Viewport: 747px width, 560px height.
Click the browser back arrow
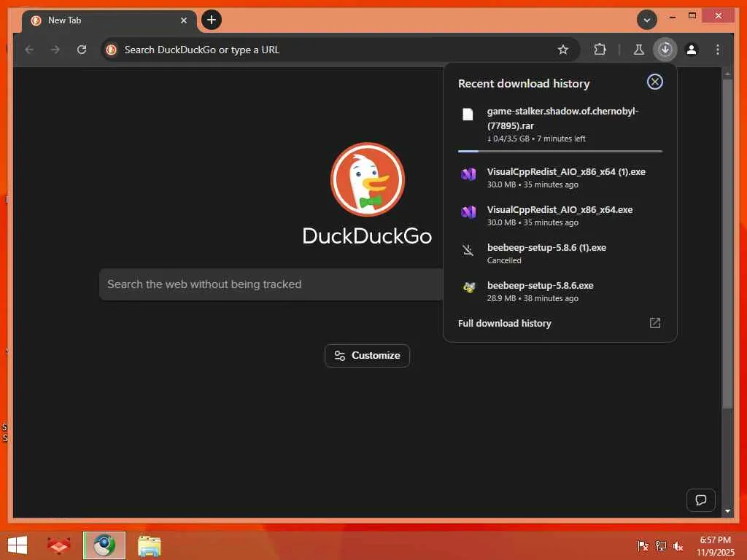click(29, 50)
